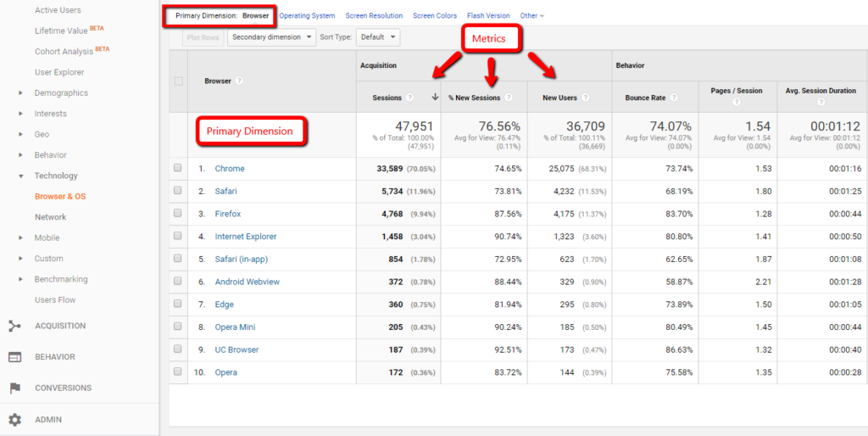Select Screen Resolution dimension tab
Image resolution: width=868 pixels, height=436 pixels.
374,16
